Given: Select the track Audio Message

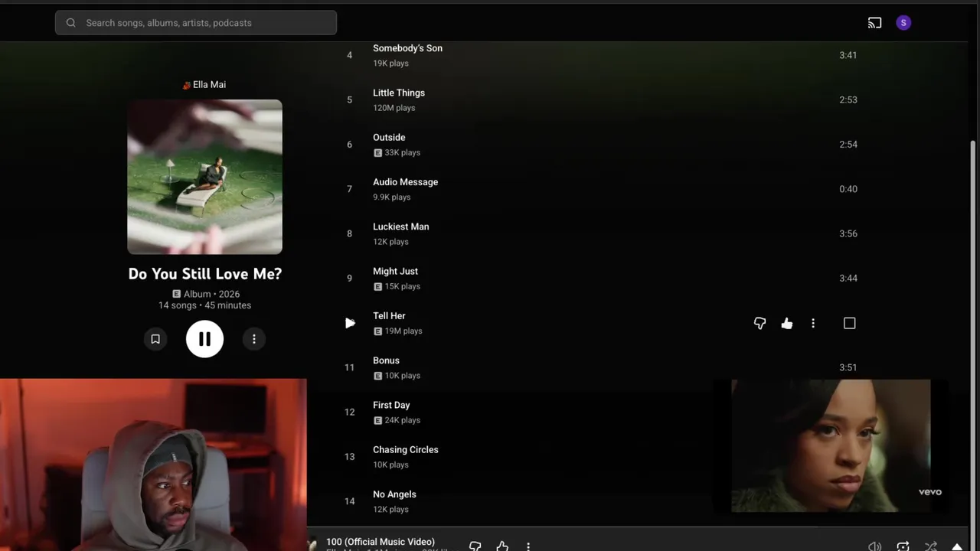Looking at the screenshot, I should pos(405,182).
